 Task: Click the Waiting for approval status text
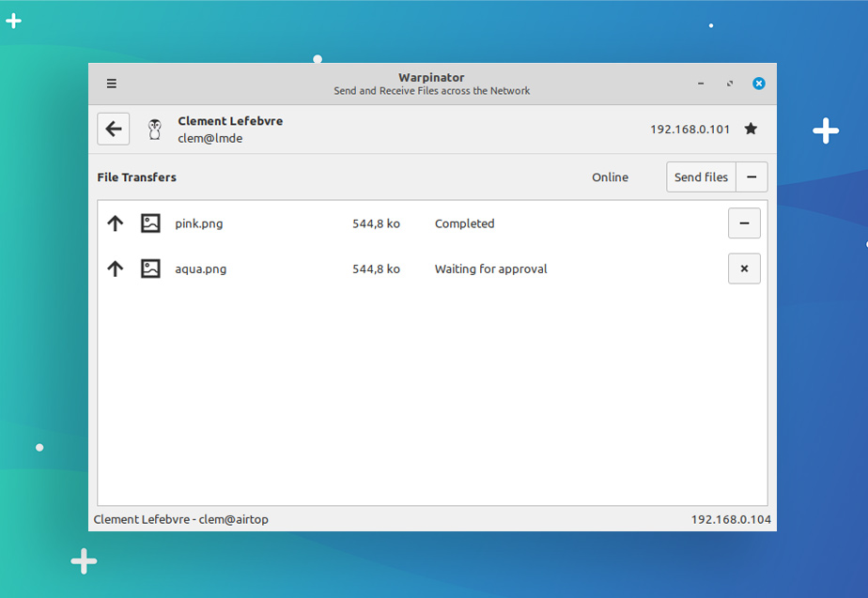click(490, 268)
